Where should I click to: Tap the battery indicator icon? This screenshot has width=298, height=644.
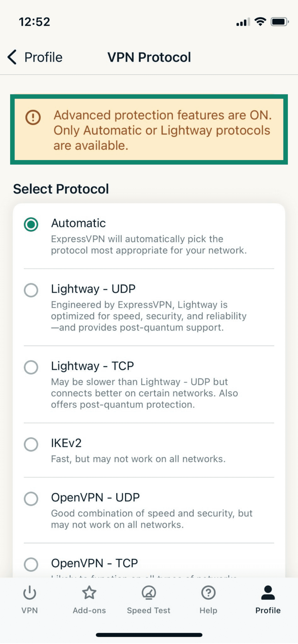[x=279, y=22]
